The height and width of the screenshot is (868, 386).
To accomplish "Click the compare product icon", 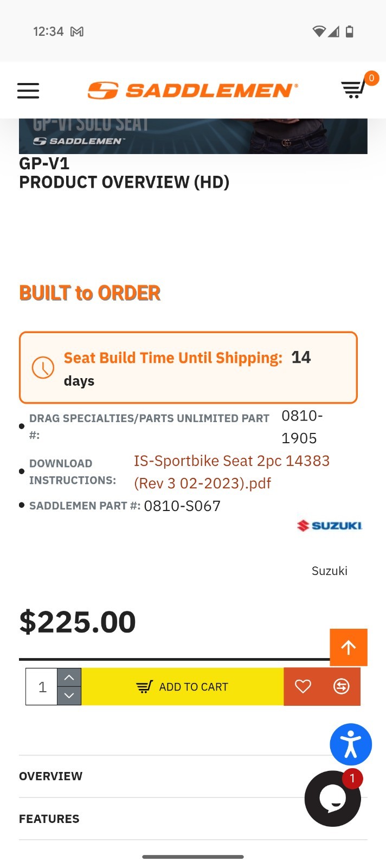I will tap(342, 687).
